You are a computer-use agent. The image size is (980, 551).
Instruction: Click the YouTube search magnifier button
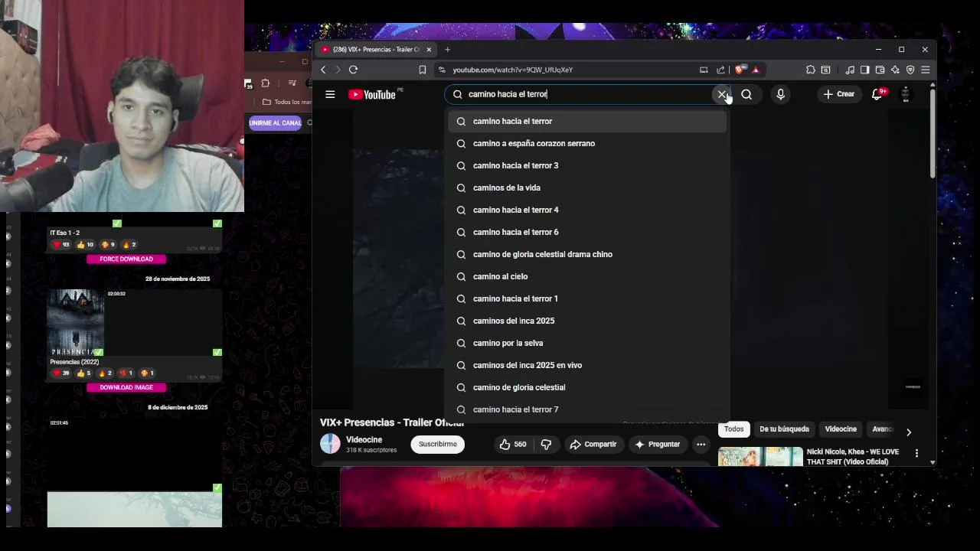746,94
